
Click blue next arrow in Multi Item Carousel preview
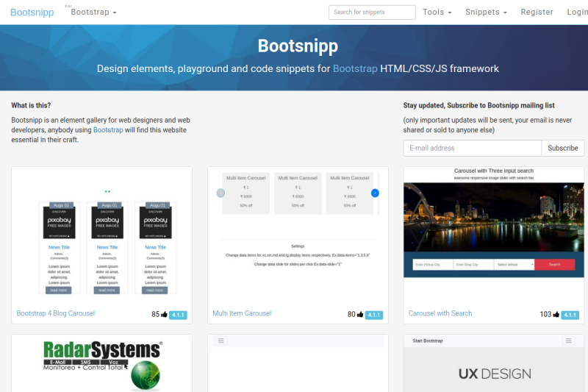coord(375,193)
